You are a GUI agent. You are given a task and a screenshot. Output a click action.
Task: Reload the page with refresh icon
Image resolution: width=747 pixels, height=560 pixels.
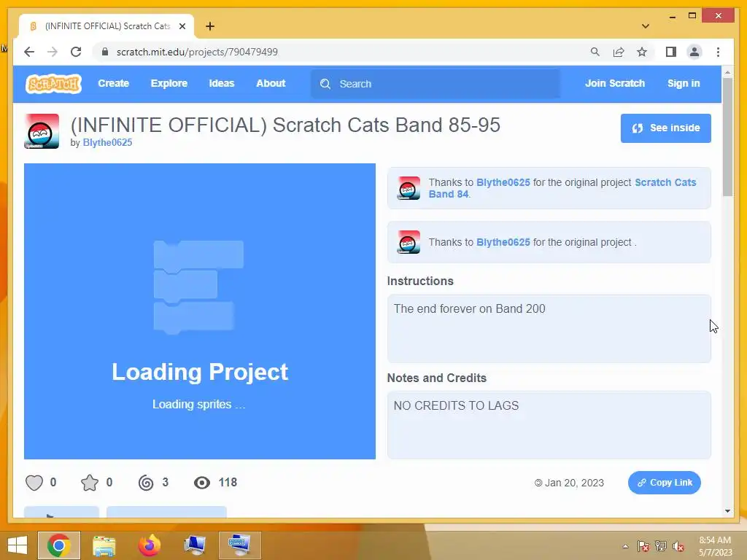coord(76,52)
